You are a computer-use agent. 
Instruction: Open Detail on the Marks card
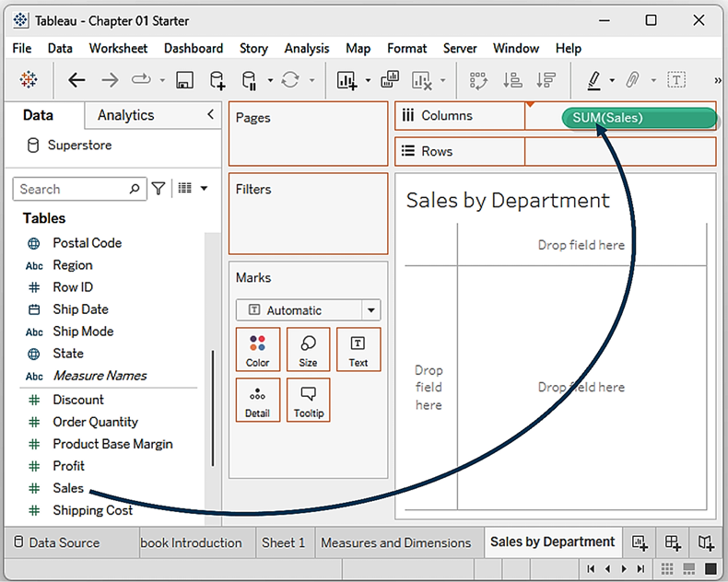tap(258, 400)
